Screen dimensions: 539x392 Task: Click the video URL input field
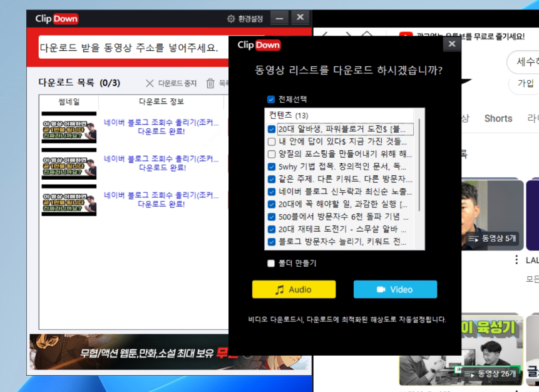133,47
